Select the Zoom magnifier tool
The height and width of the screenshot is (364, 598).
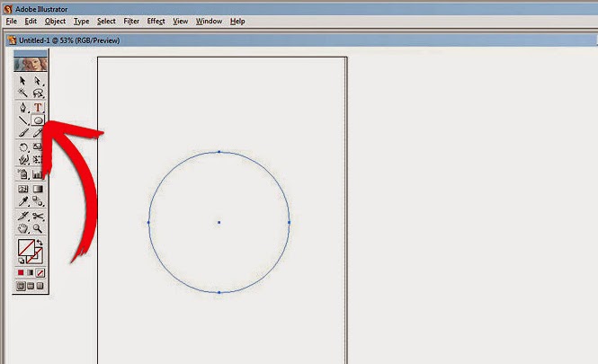38,228
